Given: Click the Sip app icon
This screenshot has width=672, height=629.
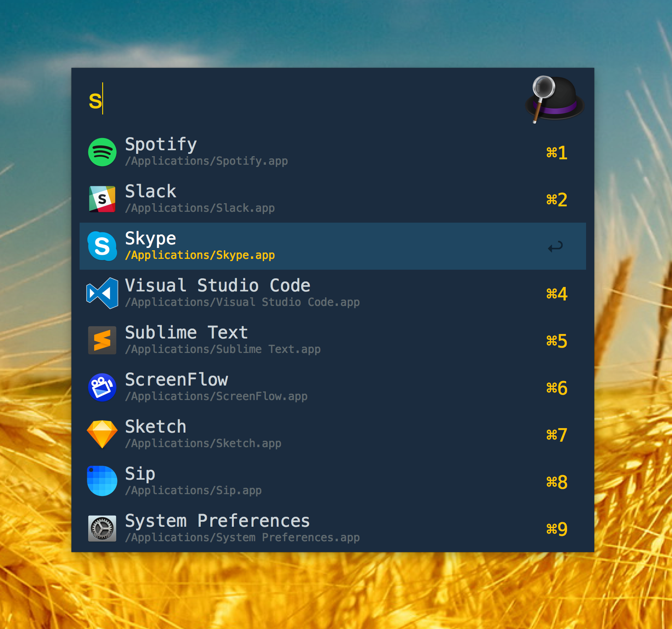Looking at the screenshot, I should point(102,481).
